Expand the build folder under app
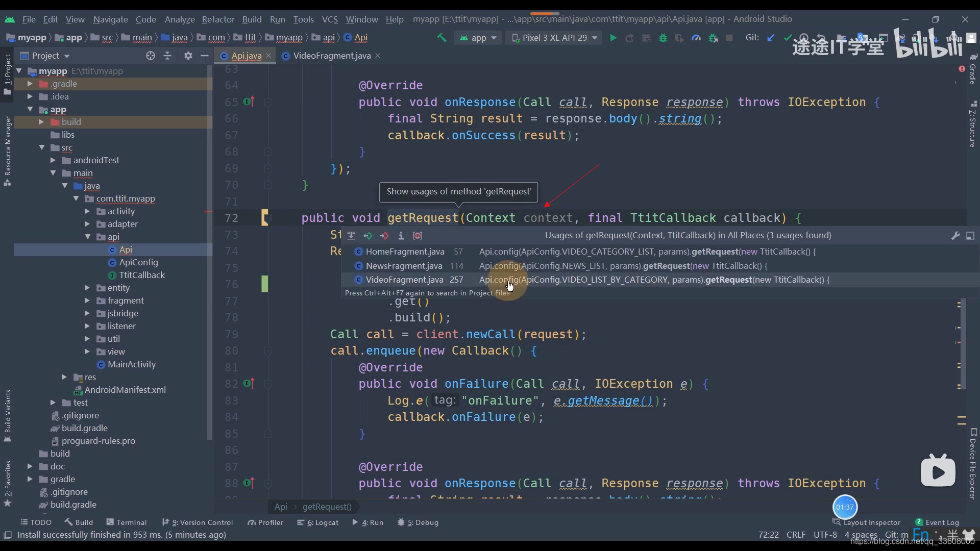Screen dimensions: 980x551 point(41,122)
